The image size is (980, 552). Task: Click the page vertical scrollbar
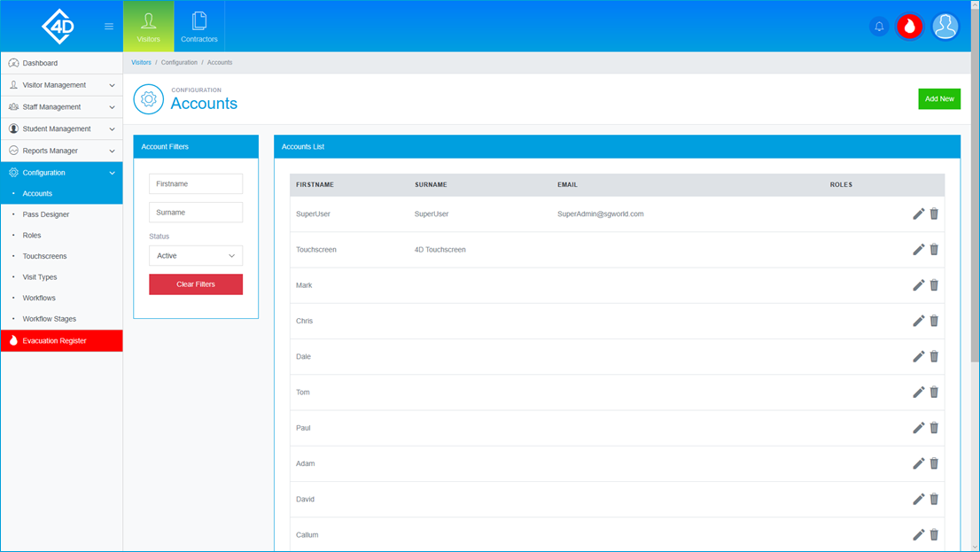[975, 185]
